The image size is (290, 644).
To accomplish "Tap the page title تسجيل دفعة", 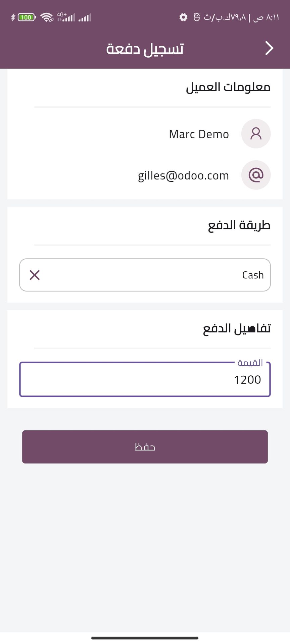I will (145, 49).
